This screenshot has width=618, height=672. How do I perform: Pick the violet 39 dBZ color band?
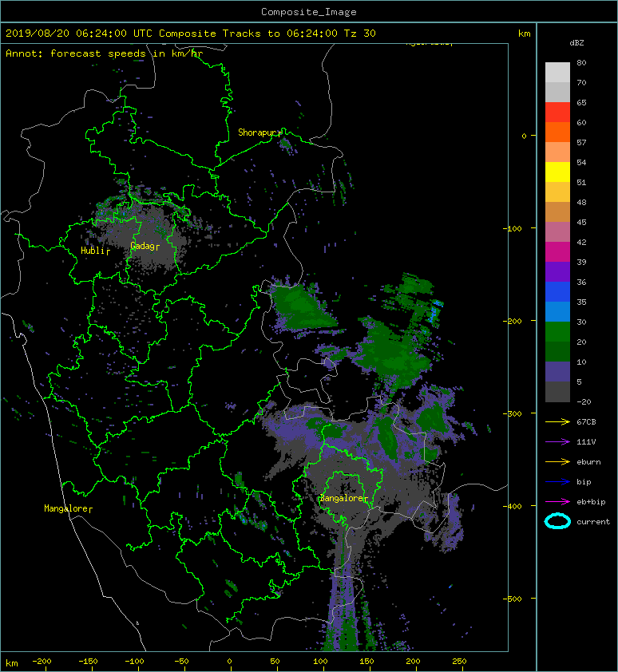click(x=557, y=271)
